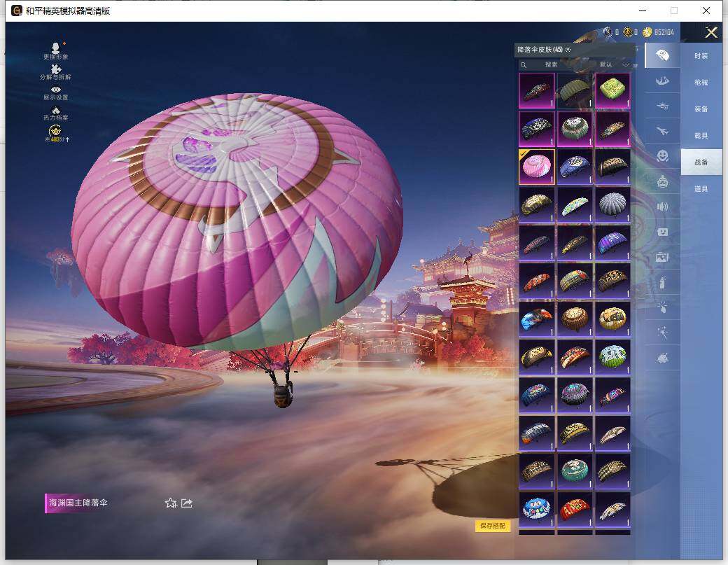This screenshot has width=728, height=565.
Task: Close the wardrobe with the gold X
Action: coord(710,32)
